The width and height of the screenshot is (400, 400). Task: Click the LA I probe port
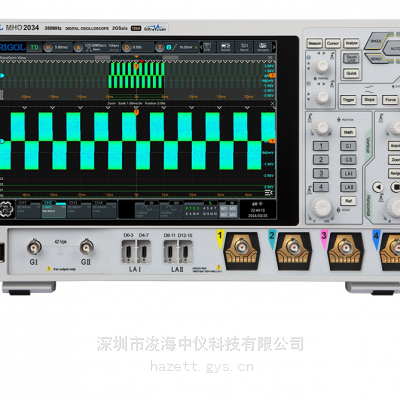tap(136, 252)
